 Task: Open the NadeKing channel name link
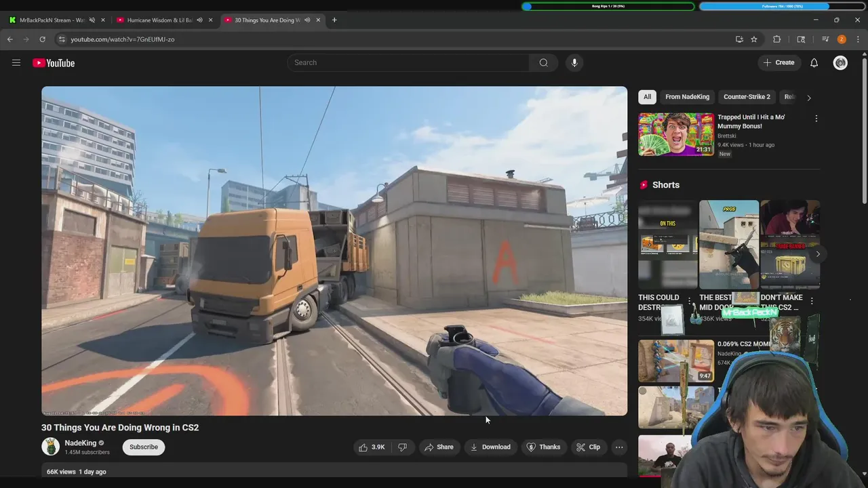click(81, 443)
